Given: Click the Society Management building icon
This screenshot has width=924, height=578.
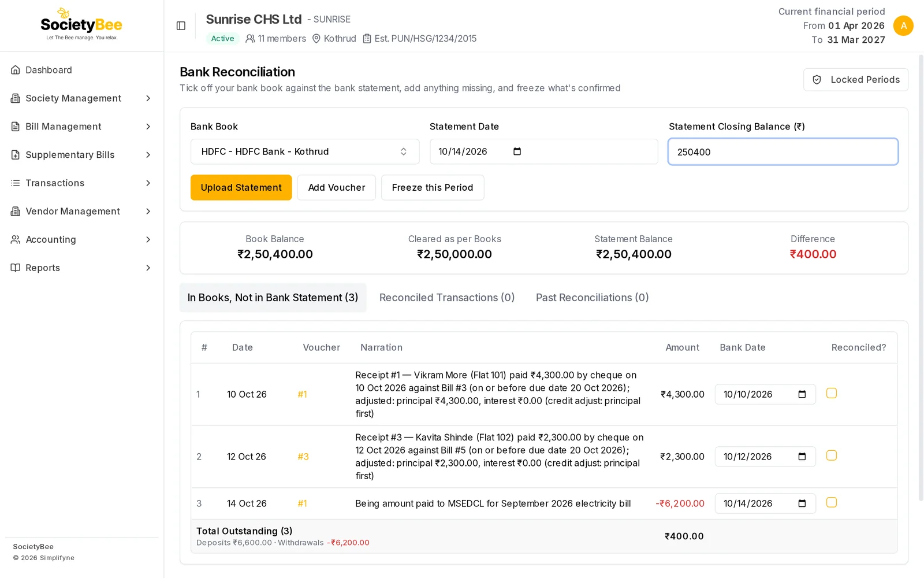Looking at the screenshot, I should pos(16,98).
